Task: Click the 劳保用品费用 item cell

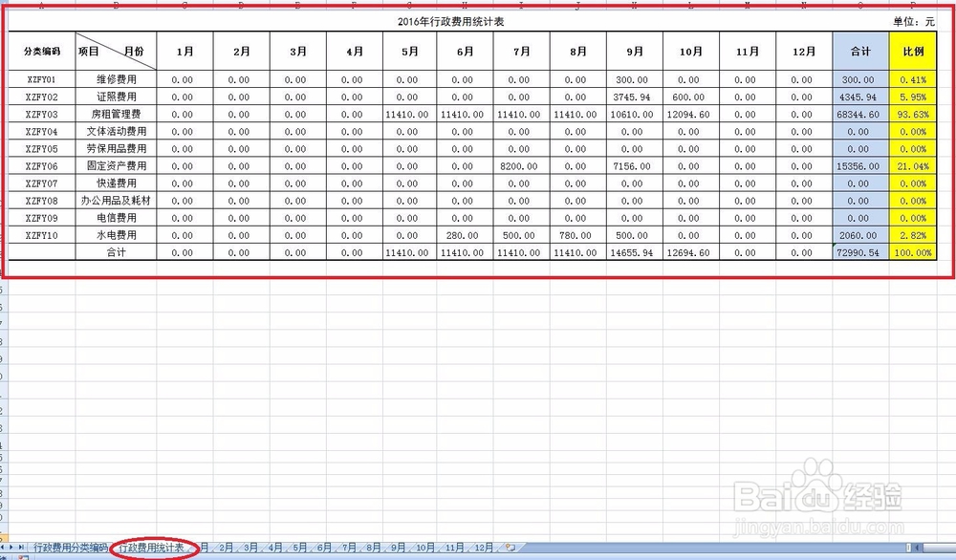Action: coord(116,148)
